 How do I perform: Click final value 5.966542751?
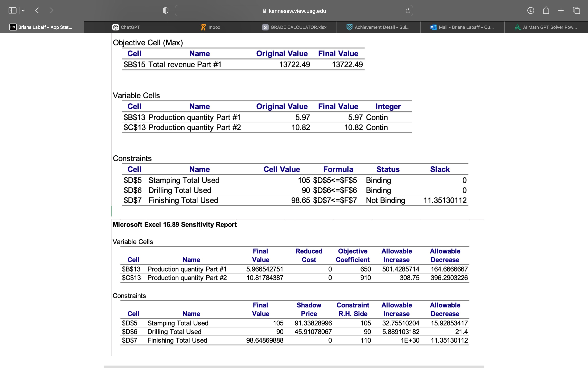(265, 269)
